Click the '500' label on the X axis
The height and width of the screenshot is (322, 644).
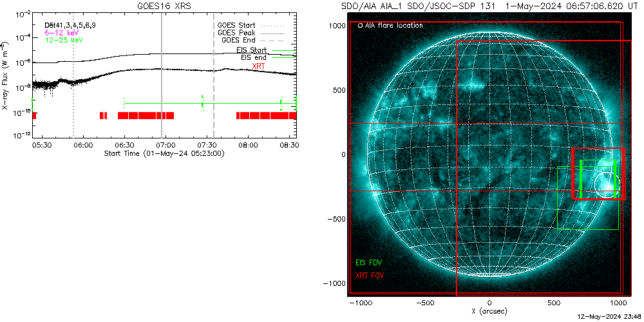554,303
